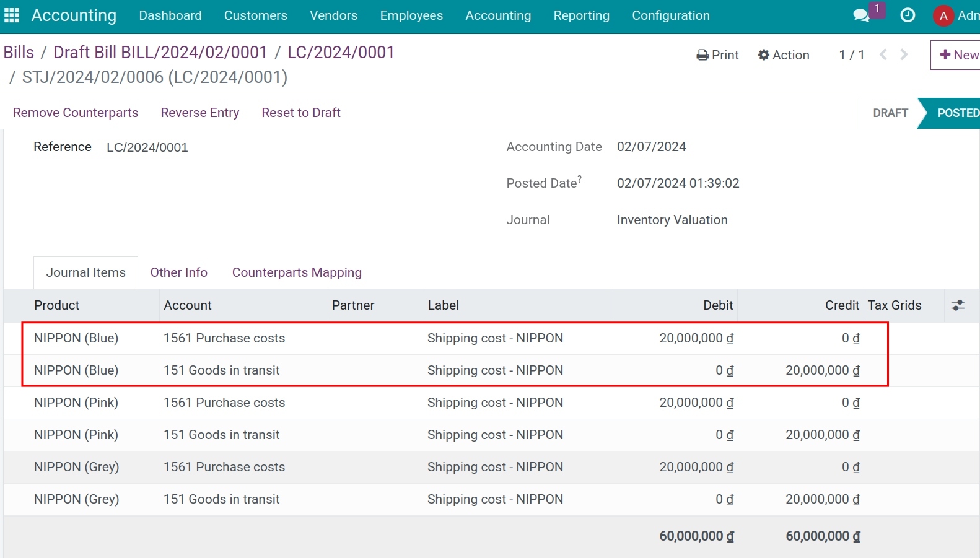The width and height of the screenshot is (980, 558).
Task: Open the Reporting menu
Action: point(581,15)
